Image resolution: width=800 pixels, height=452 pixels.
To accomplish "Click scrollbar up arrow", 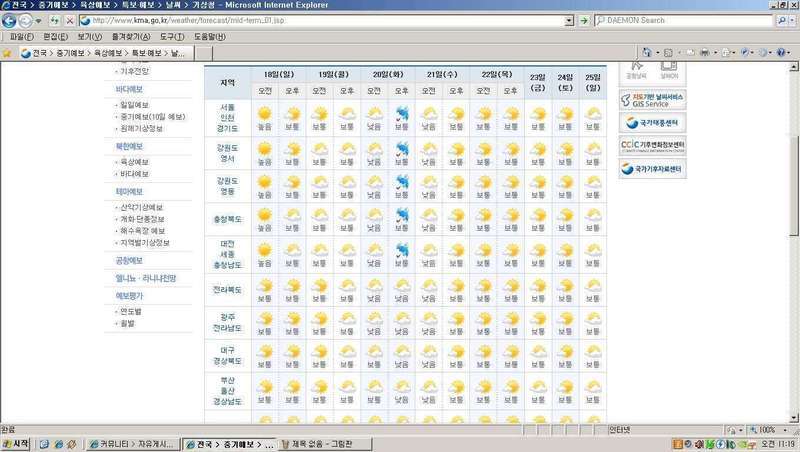I will (794, 67).
